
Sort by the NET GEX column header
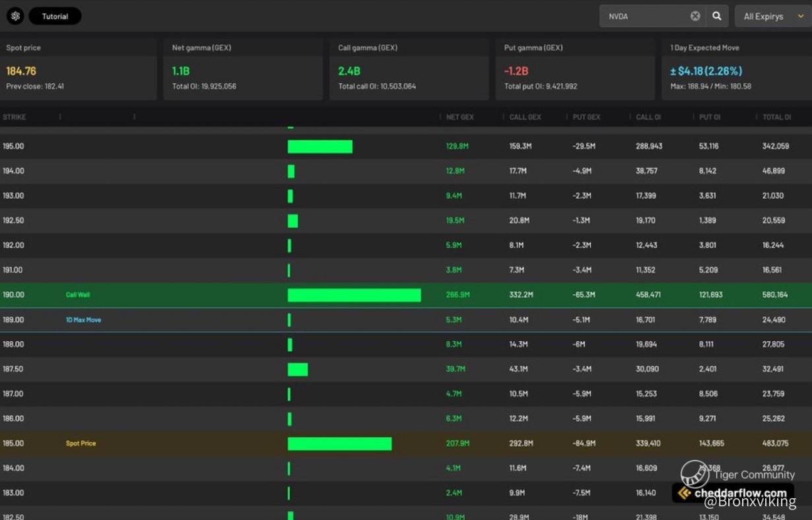(460, 117)
